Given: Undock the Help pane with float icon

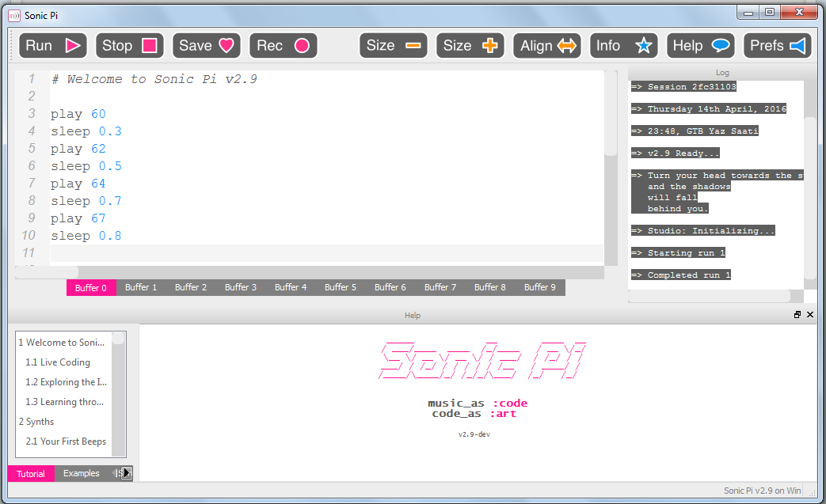Looking at the screenshot, I should 797,314.
